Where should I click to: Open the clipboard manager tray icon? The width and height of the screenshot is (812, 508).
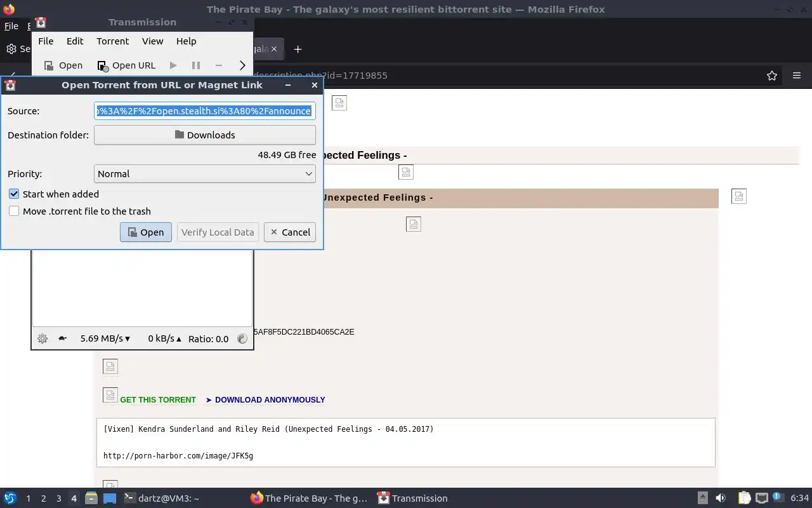coord(744,498)
